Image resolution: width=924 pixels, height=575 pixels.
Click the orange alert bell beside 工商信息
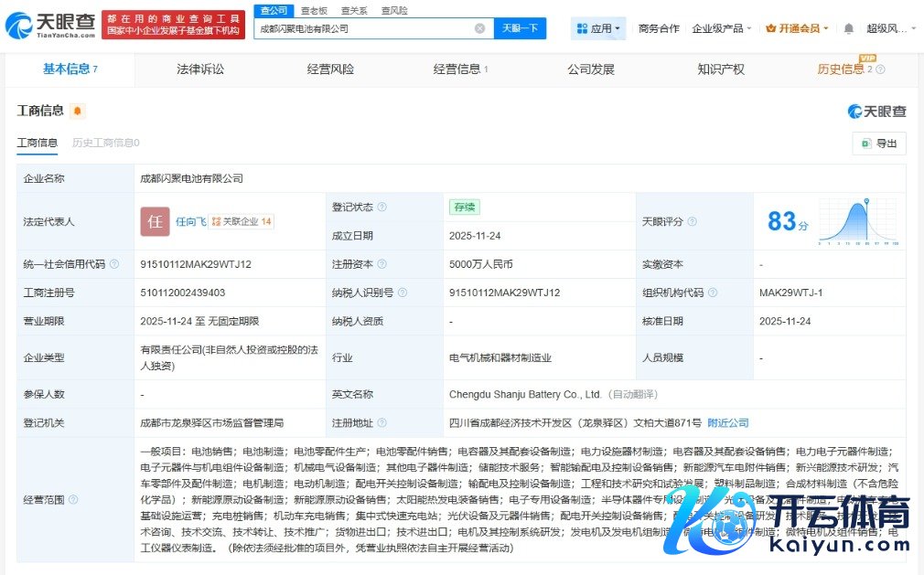point(78,111)
